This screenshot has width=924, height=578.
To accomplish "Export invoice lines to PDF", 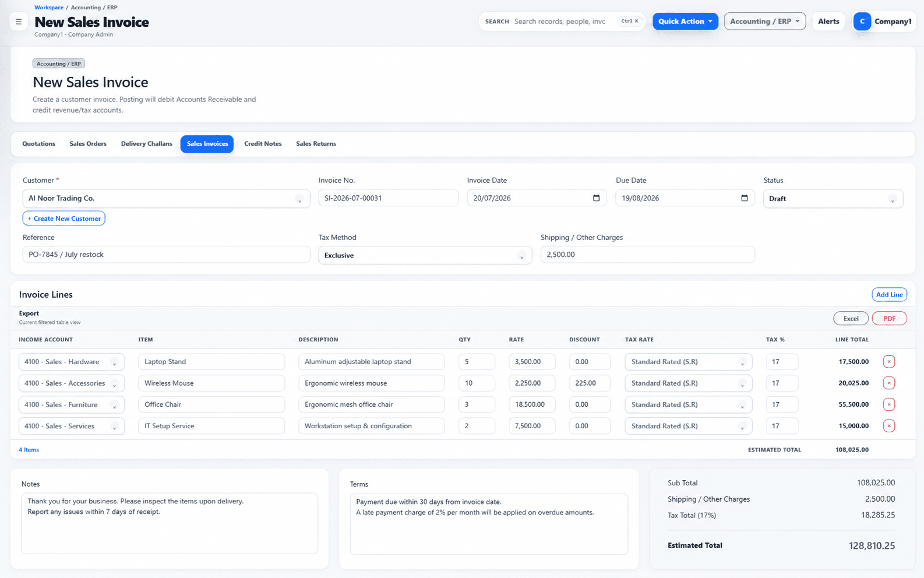I will coord(890,319).
